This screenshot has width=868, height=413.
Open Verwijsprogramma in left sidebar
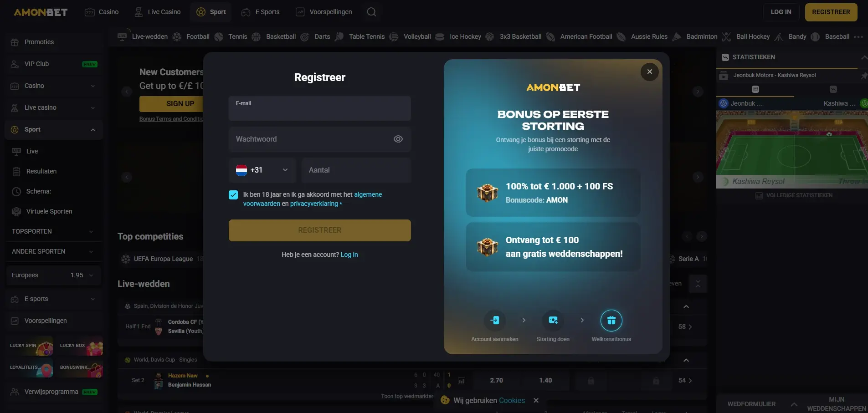(x=54, y=392)
